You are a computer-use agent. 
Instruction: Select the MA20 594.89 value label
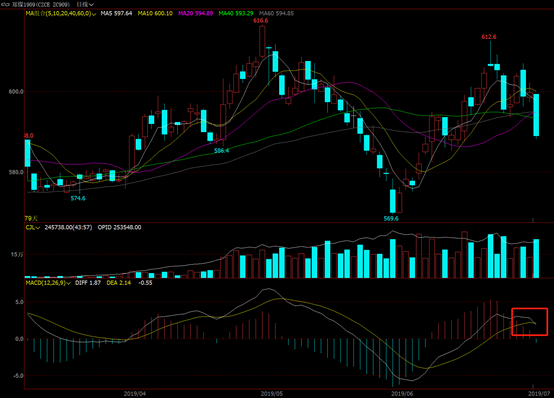196,13
